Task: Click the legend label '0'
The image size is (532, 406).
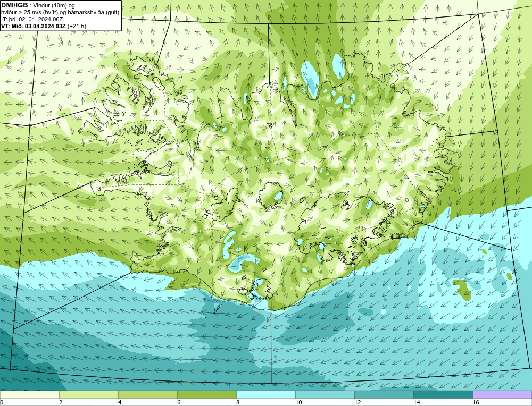Action: (x=2, y=402)
